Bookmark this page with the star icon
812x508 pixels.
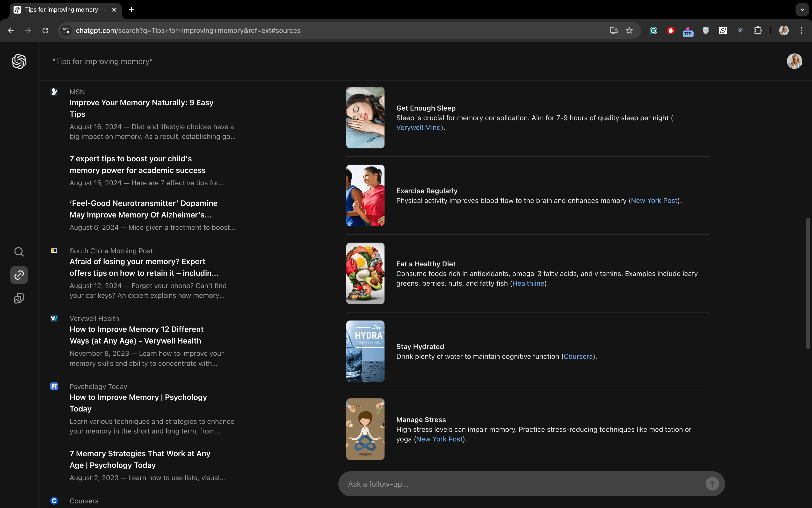pyautogui.click(x=630, y=30)
